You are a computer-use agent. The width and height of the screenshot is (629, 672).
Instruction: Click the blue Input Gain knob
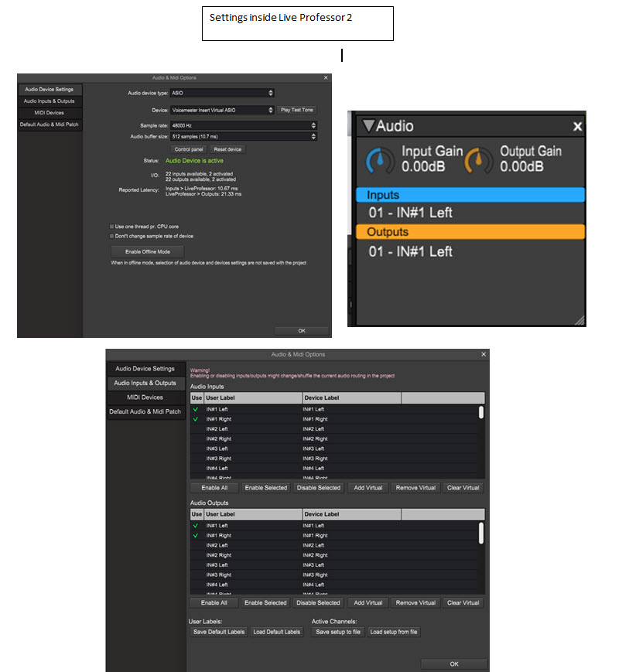pos(380,160)
